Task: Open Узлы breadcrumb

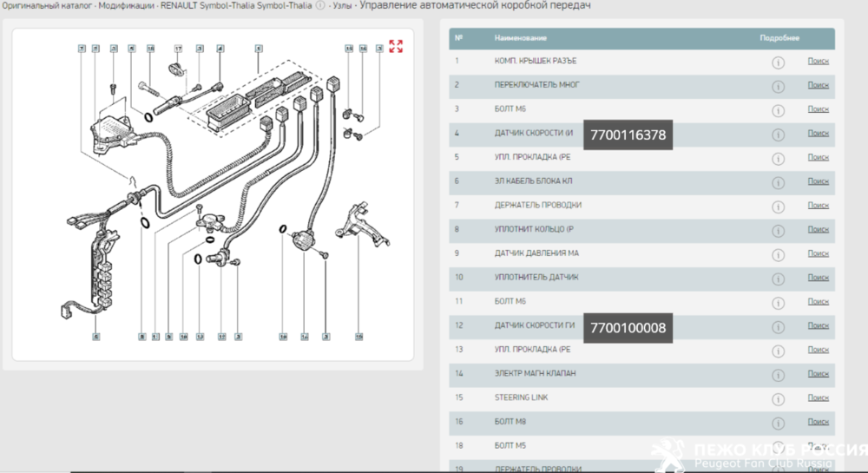Action: click(x=342, y=5)
